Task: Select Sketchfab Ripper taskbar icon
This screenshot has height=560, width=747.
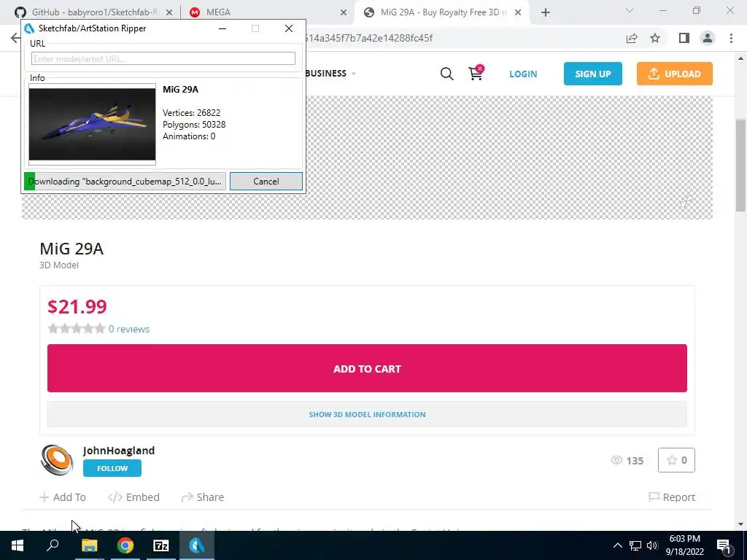Action: [197, 545]
